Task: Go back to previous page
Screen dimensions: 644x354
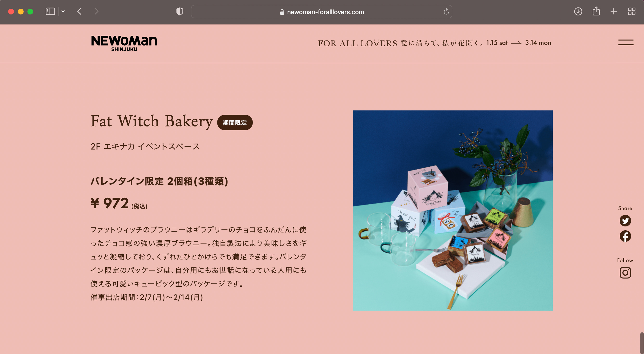Action: [79, 12]
